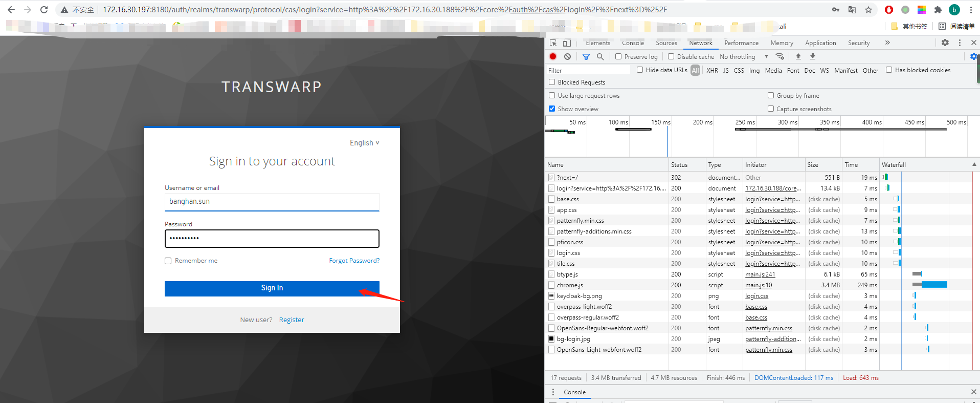
Task: Click the translate page icon
Action: click(852, 10)
